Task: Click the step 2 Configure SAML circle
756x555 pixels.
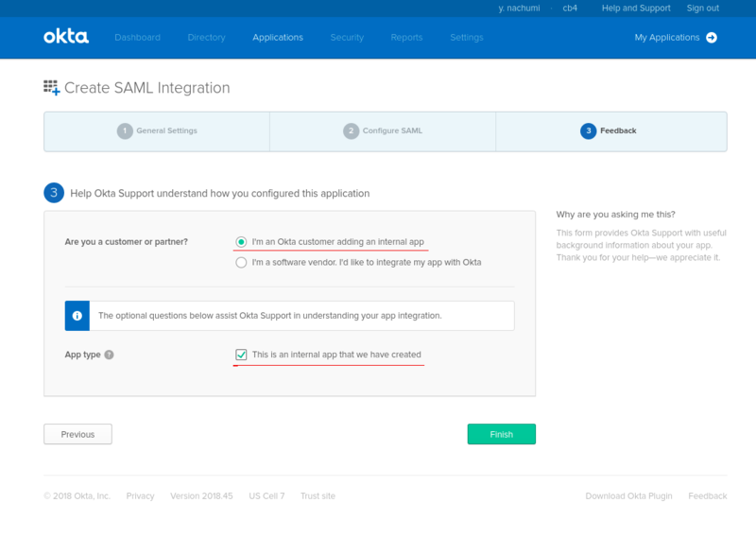Action: click(x=351, y=130)
